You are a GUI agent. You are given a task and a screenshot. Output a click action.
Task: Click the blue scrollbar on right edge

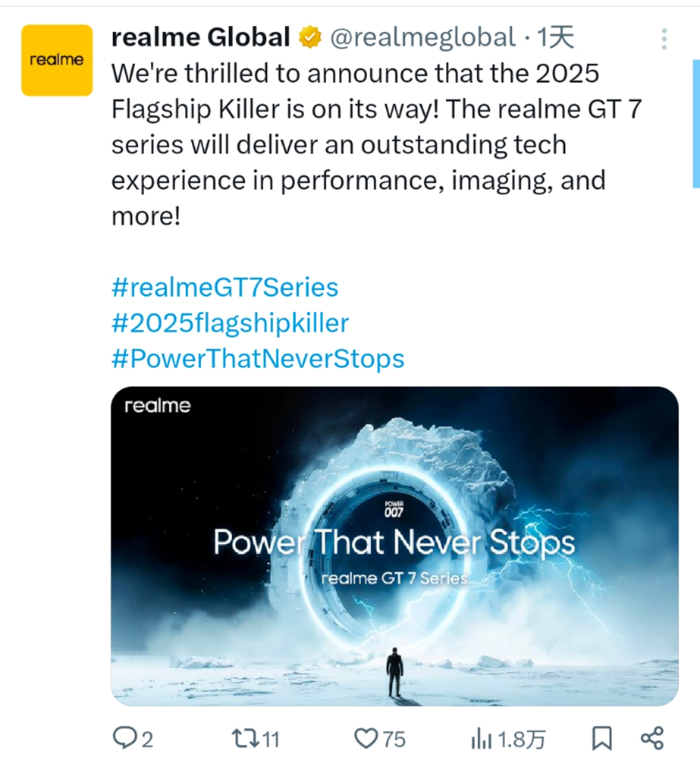click(696, 124)
